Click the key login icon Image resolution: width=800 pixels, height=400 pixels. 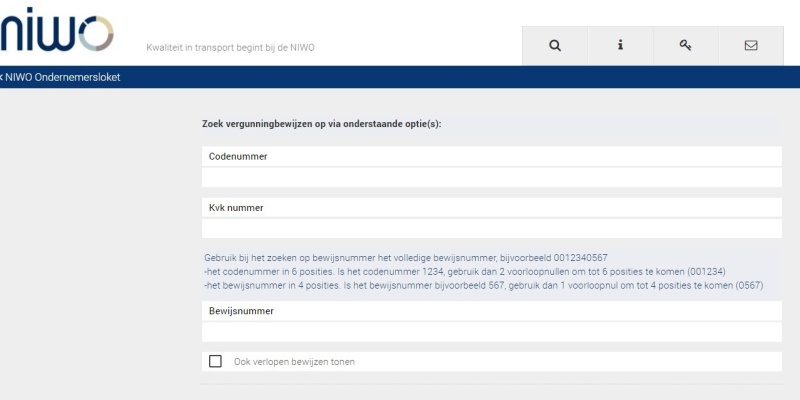pyautogui.click(x=685, y=45)
